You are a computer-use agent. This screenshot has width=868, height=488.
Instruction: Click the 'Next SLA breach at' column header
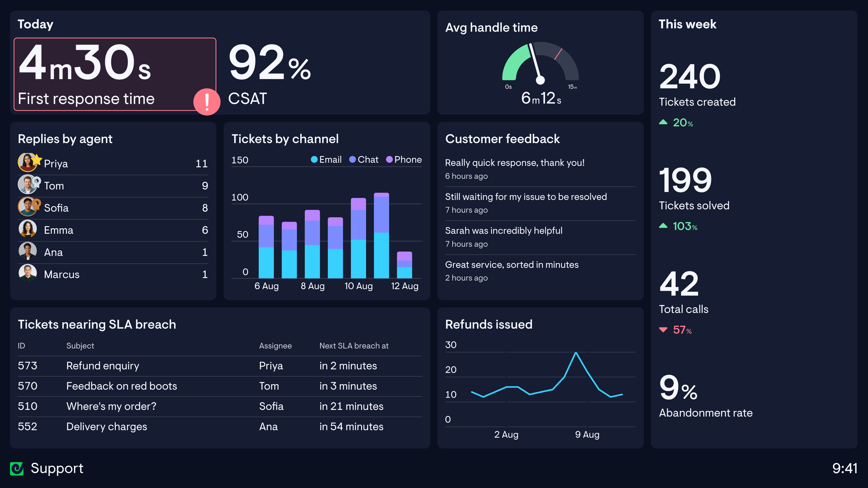coord(354,346)
